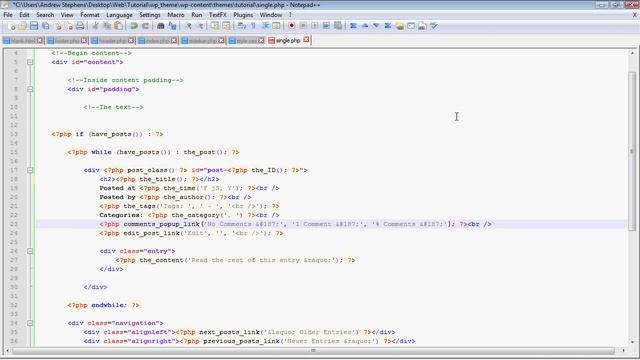Click the green checkmark toolbar icon

click(x=434, y=26)
